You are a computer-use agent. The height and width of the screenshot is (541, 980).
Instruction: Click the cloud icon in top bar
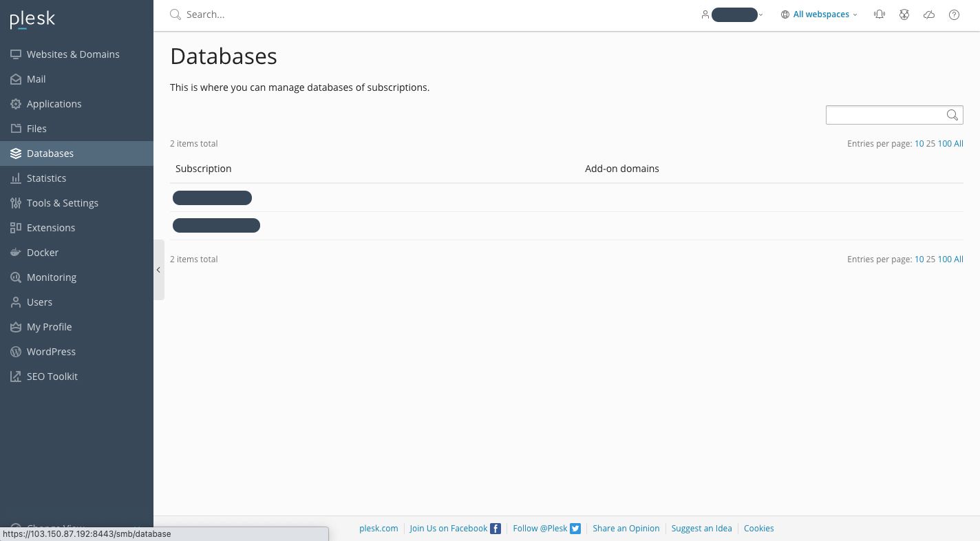pos(929,14)
